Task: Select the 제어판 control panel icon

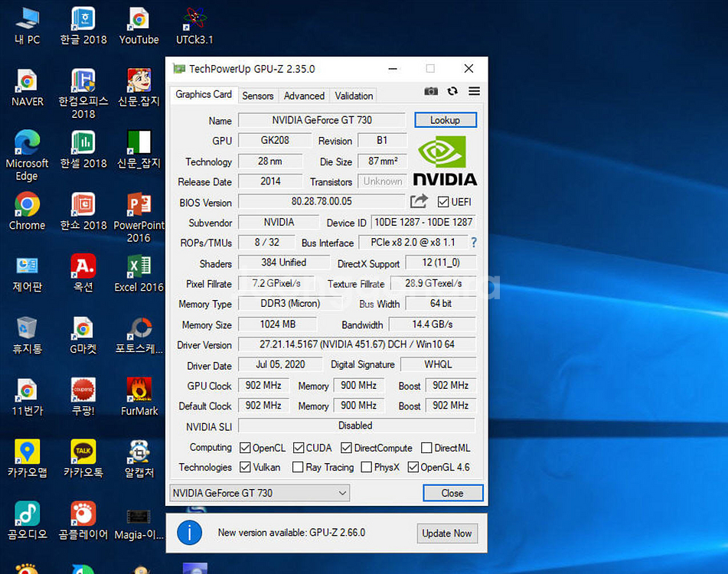Action: pos(27,273)
